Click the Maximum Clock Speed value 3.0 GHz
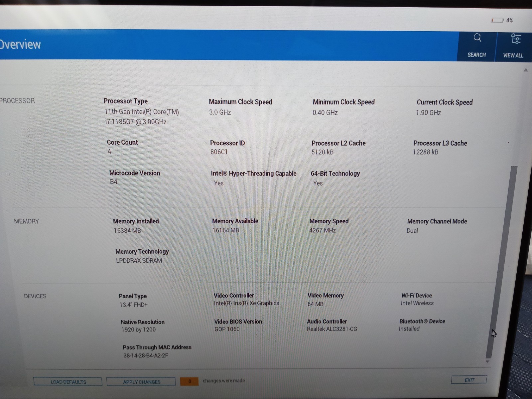 (220, 112)
